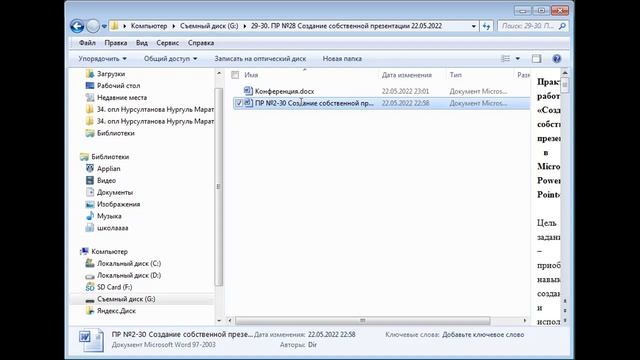
Task: Expand breadcrumb arrow after Компьютер
Action: click(x=173, y=26)
